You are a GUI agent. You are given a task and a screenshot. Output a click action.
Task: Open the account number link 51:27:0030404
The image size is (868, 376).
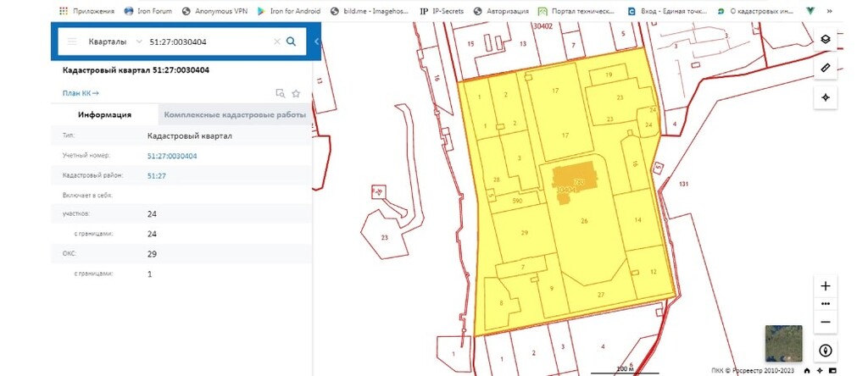pos(172,156)
